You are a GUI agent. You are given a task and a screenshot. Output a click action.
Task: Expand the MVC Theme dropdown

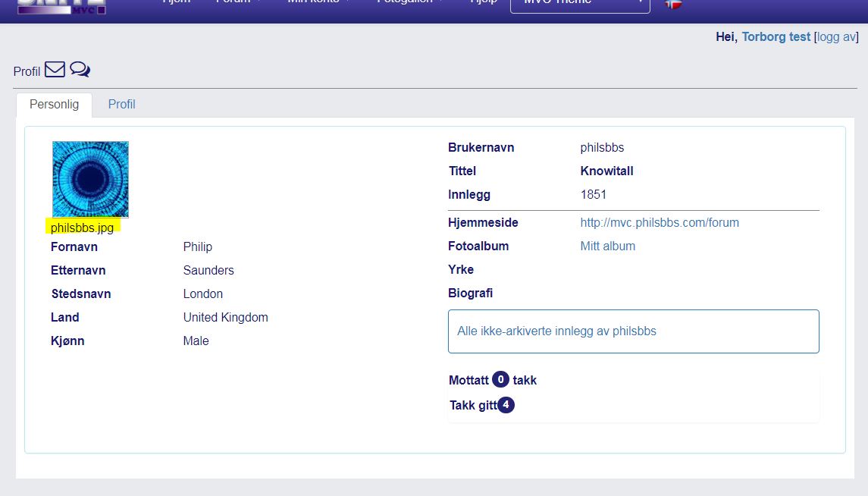580,3
